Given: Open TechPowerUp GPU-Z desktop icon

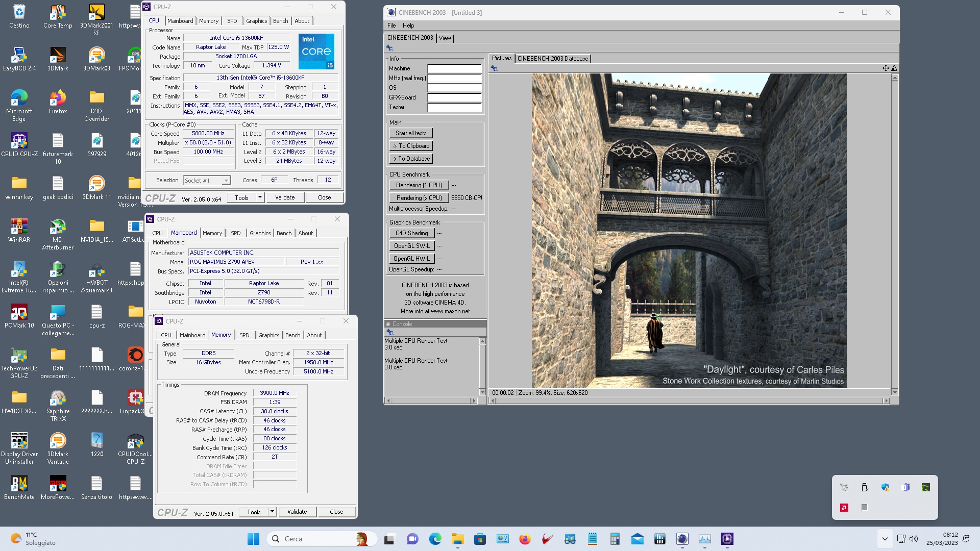Looking at the screenshot, I should click(x=19, y=363).
